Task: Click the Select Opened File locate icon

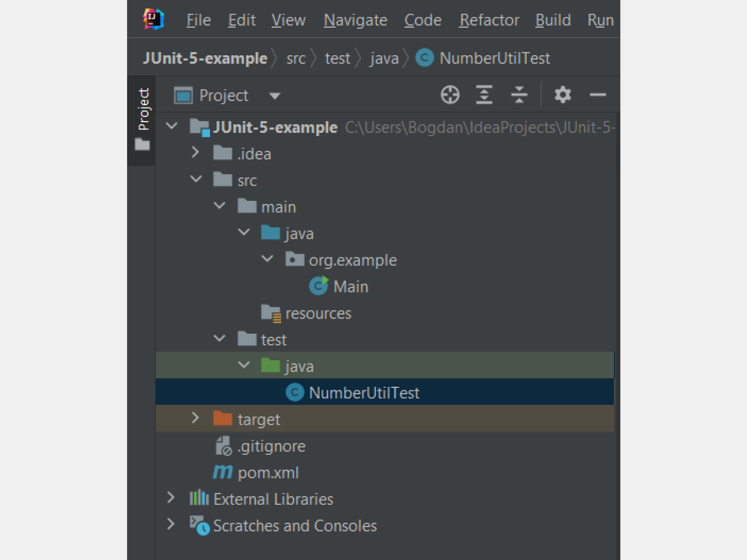Action: pyautogui.click(x=450, y=95)
